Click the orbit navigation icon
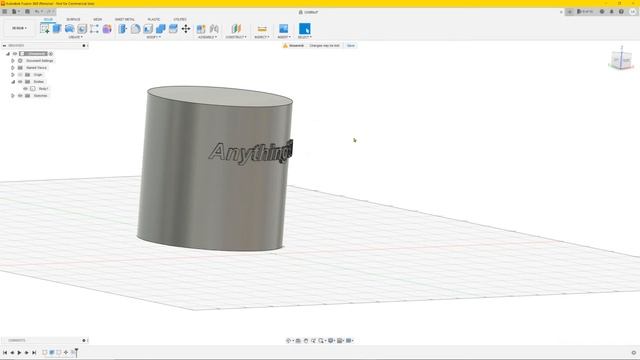The height and width of the screenshot is (360, 640). pyautogui.click(x=289, y=340)
